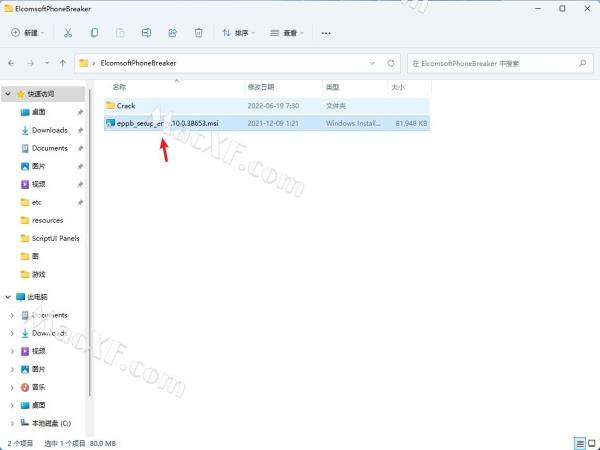Click the Rename icon in toolbar

click(146, 33)
